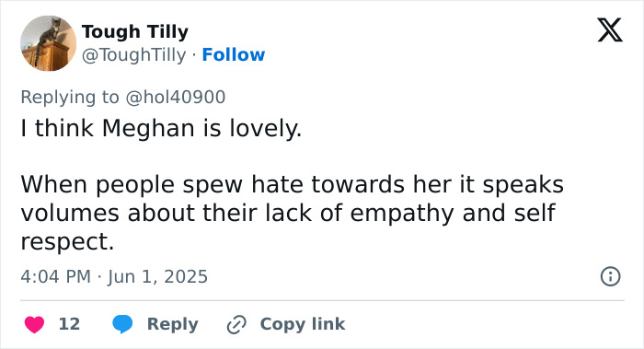Click the 4:04 PM timestamp
This screenshot has width=644, height=349.
pos(56,276)
